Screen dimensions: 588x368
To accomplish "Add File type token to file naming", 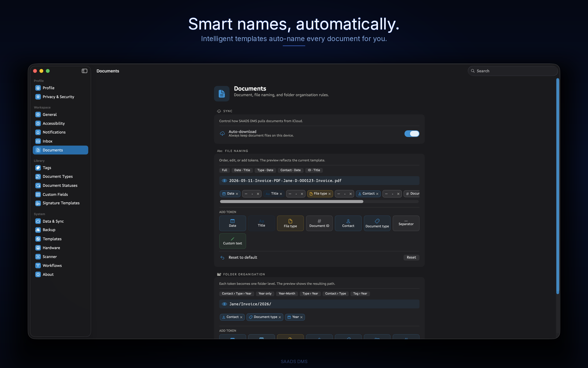I will [x=290, y=223].
